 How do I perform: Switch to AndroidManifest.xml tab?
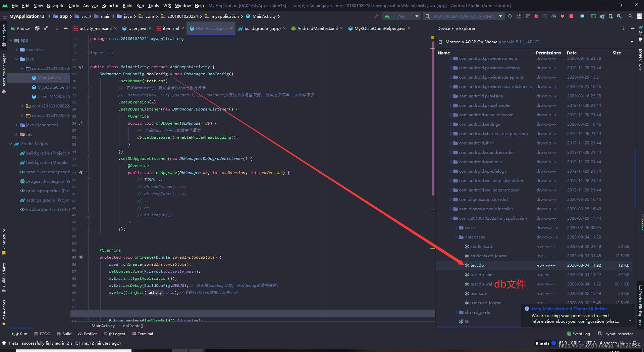317,29
